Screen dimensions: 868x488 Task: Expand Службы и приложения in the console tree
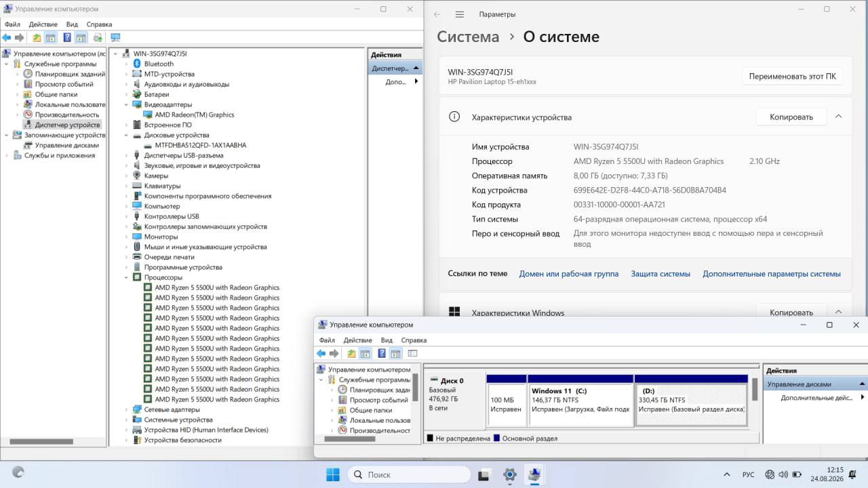[7, 155]
